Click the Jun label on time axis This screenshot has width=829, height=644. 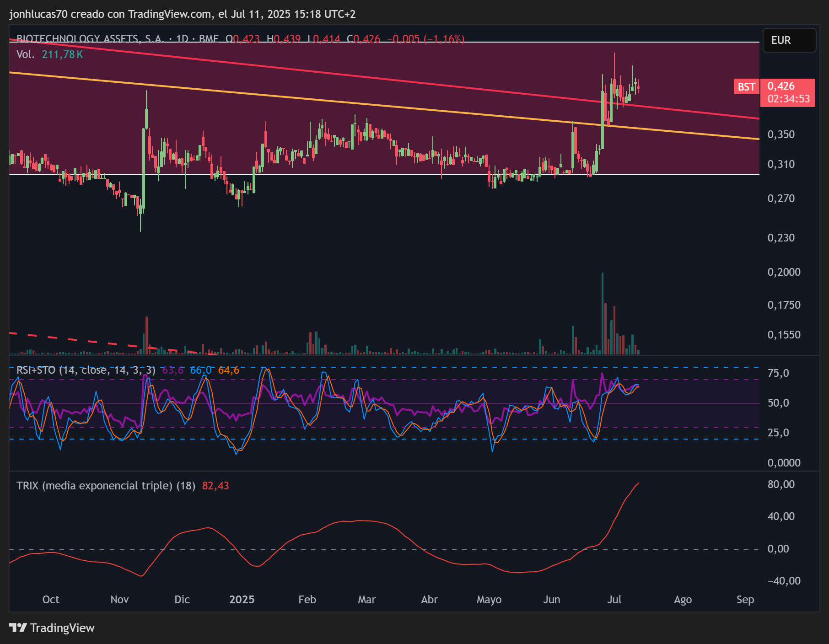[x=552, y=600]
